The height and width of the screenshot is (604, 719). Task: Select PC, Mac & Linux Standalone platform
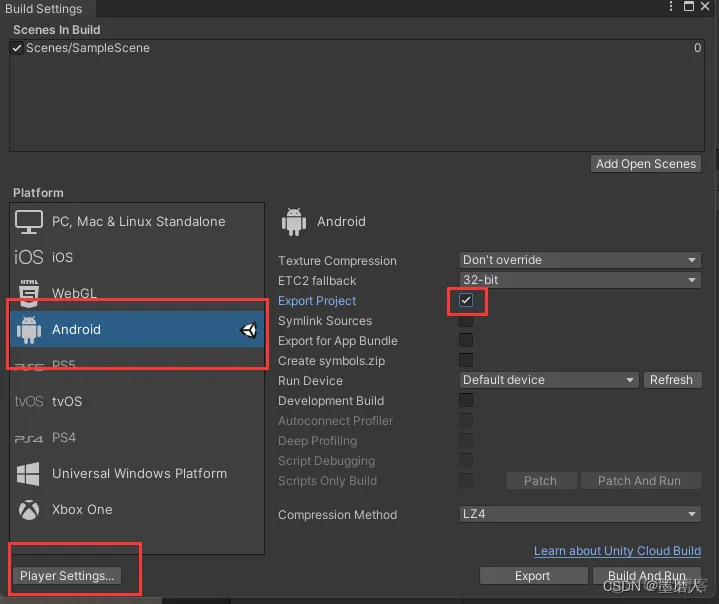click(137, 222)
